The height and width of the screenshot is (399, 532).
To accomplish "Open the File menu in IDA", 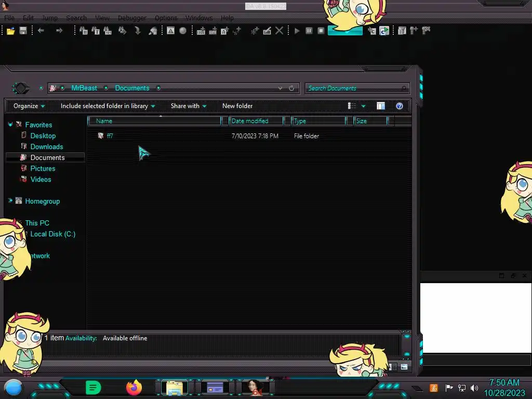I will [x=9, y=18].
